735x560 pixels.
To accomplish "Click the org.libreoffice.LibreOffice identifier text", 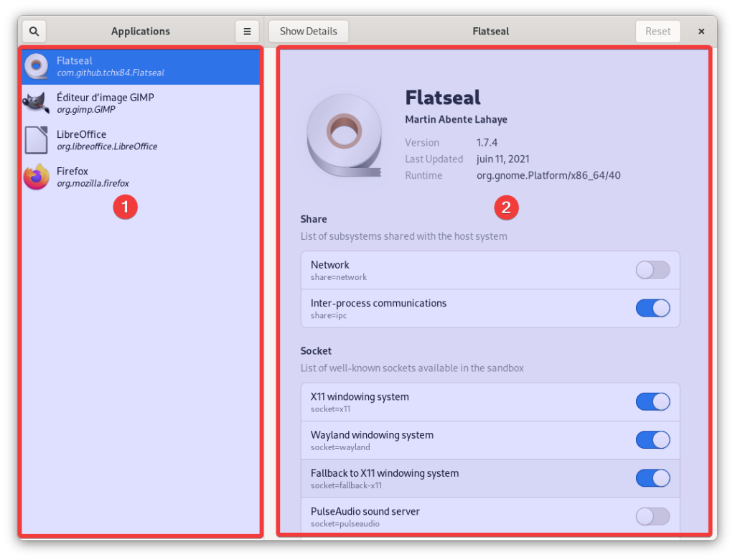I will click(107, 146).
